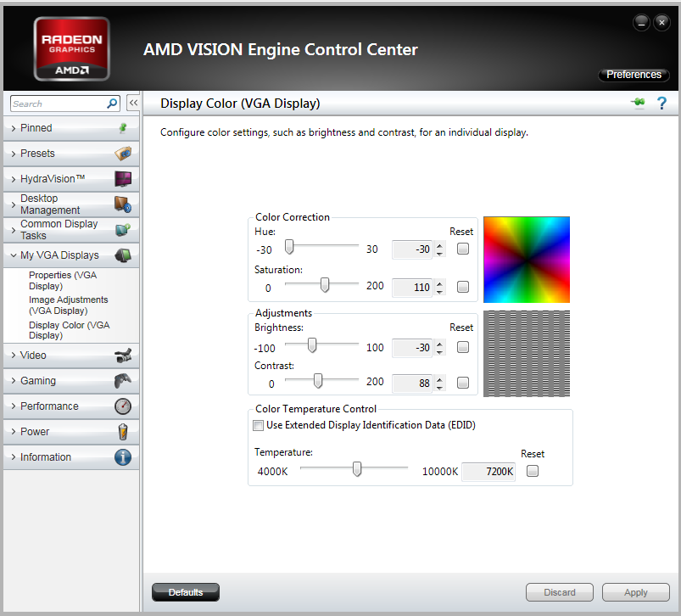
Task: Check the Temperature reset checkbox
Action: point(533,471)
